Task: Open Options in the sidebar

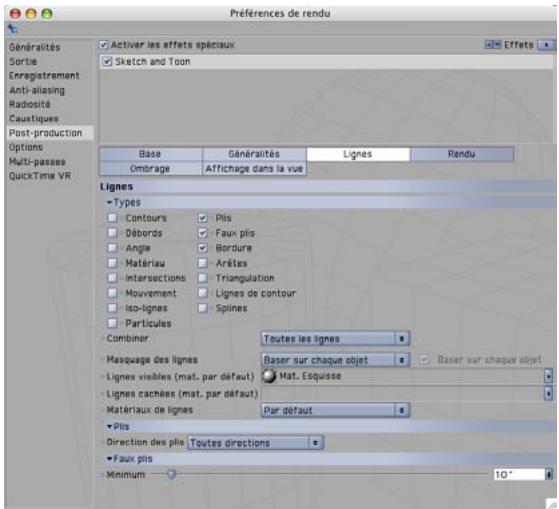Action: pos(26,147)
